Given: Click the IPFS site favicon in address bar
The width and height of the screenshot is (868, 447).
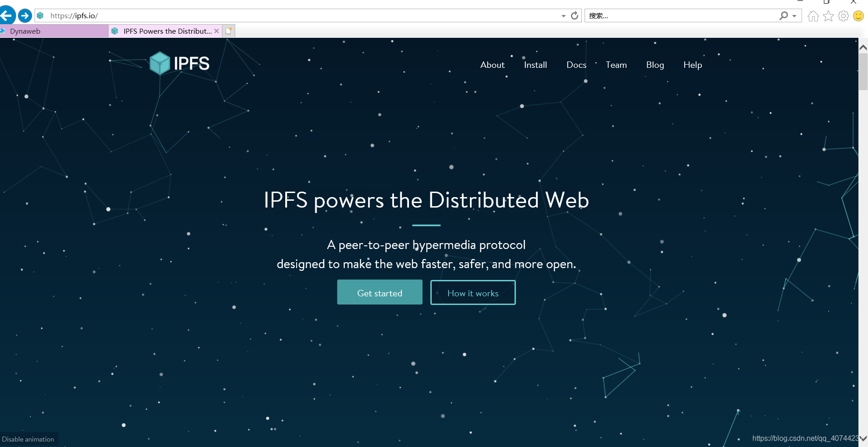Looking at the screenshot, I should point(40,15).
